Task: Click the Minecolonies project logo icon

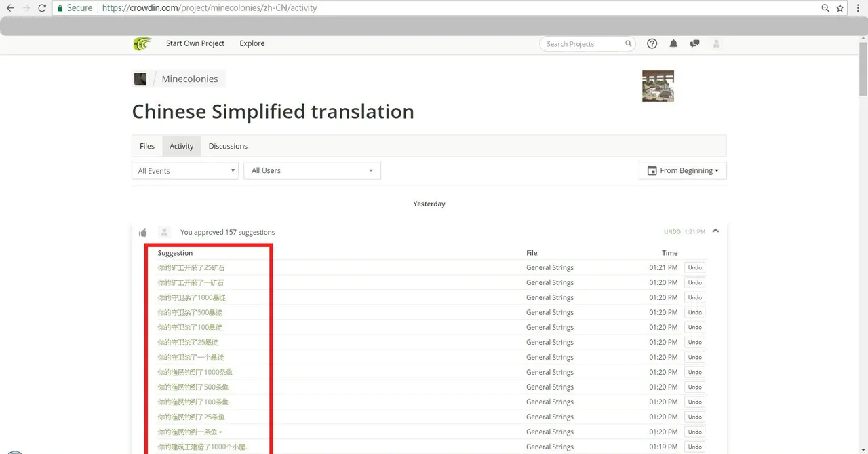Action: point(140,79)
